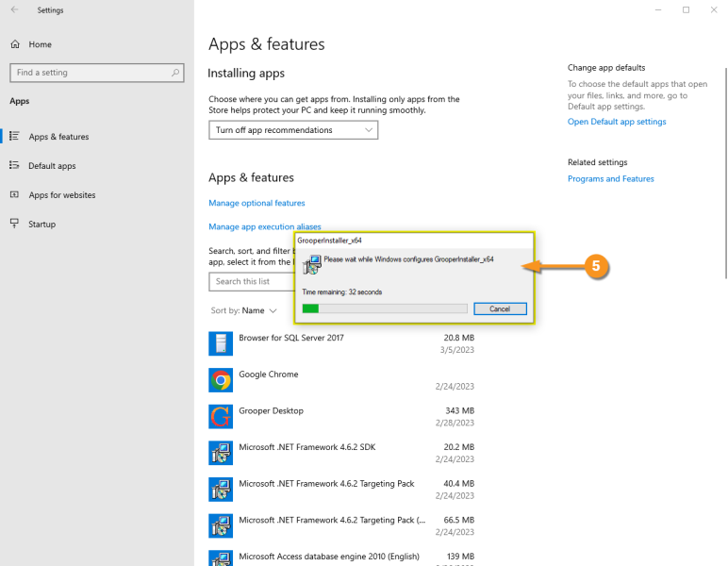
Task: Open Manage optional features link
Action: tap(256, 203)
